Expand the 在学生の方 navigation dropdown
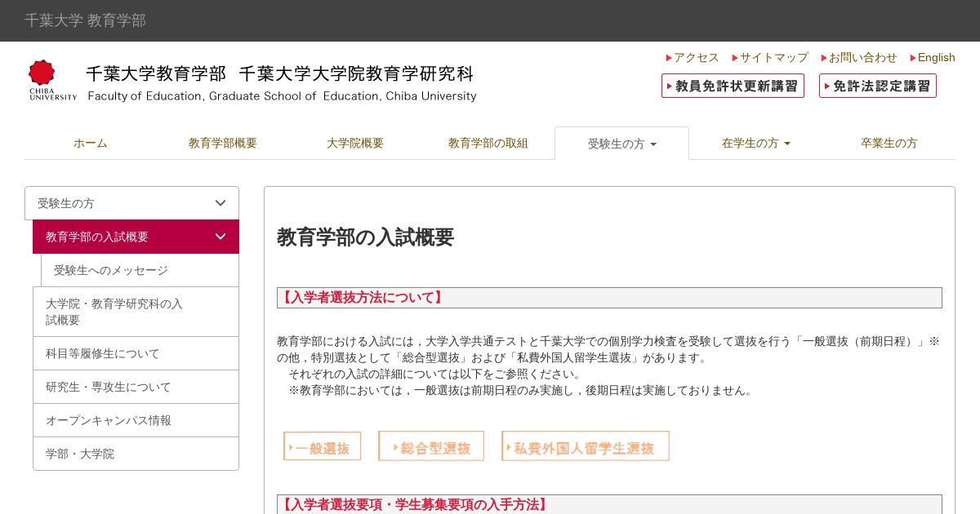This screenshot has height=514, width=980. [756, 143]
